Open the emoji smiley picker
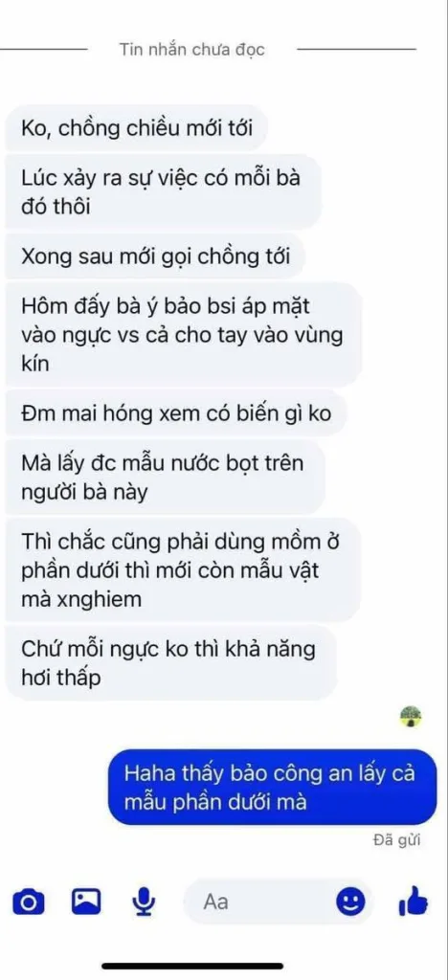448x980 pixels. [350, 902]
